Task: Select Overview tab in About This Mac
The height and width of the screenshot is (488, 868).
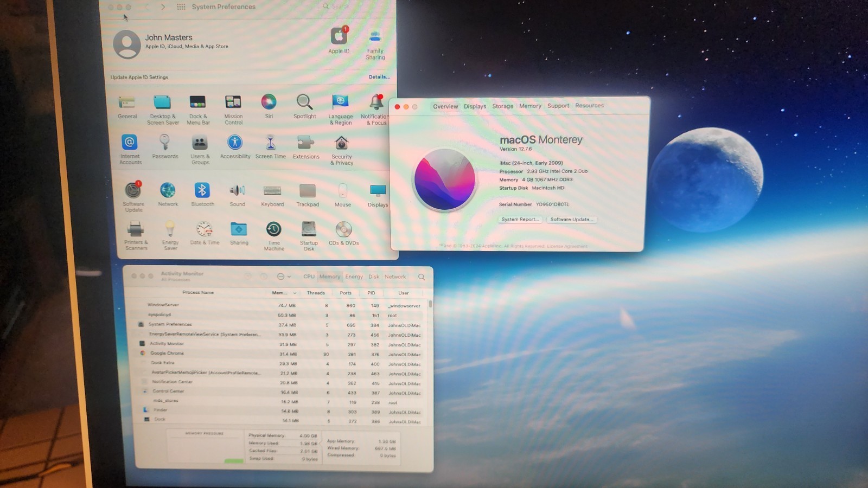Action: point(445,106)
